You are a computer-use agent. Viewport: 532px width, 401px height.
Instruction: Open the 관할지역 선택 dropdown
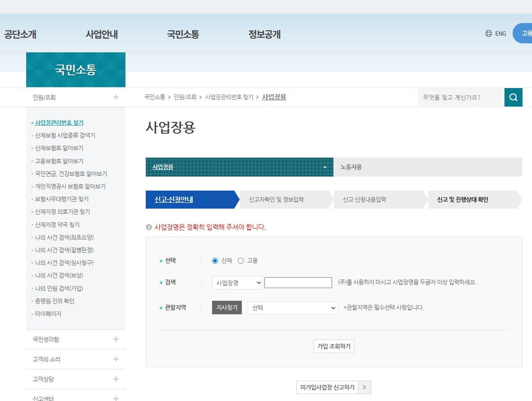[292, 308]
